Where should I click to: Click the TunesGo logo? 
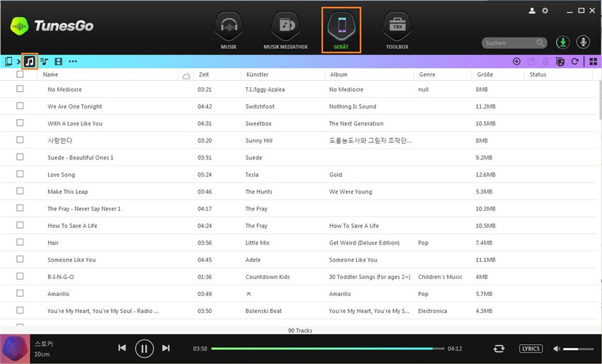coord(52,25)
